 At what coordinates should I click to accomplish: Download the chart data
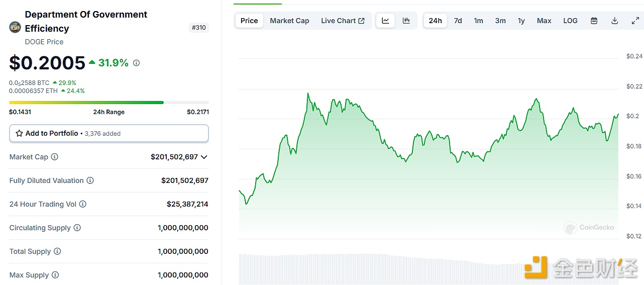point(614,21)
